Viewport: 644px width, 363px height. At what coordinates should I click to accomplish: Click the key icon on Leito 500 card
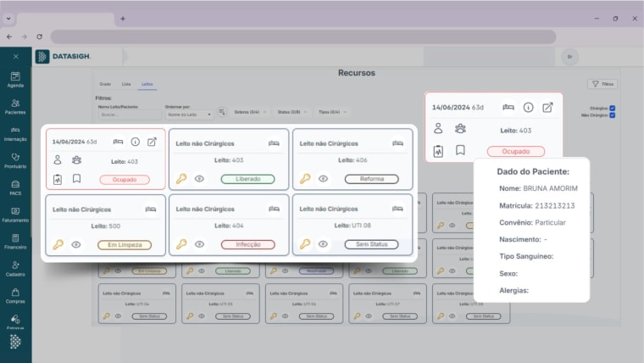coord(58,244)
